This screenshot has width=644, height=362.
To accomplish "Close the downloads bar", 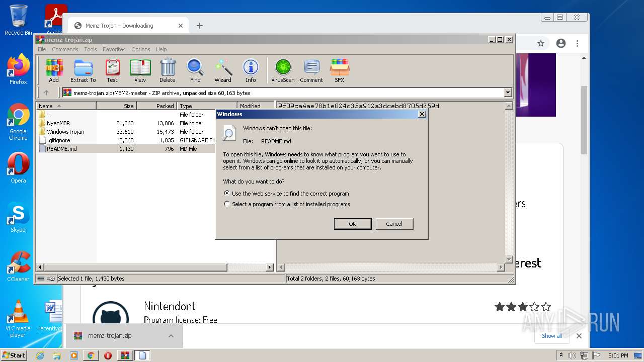I will pyautogui.click(x=579, y=336).
